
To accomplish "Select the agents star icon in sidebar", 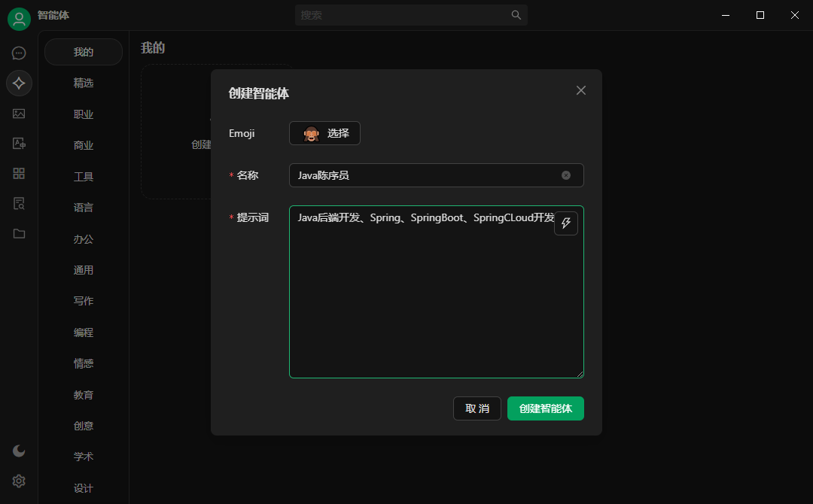I will 19,83.
